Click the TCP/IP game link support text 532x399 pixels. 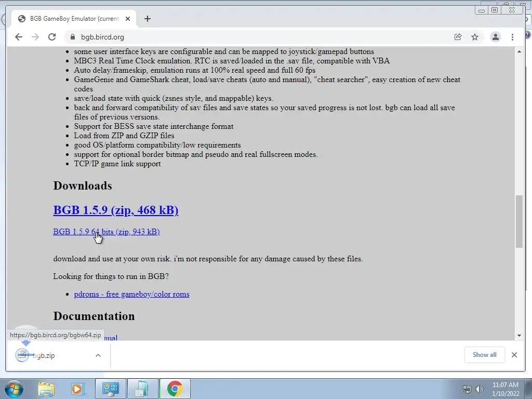click(x=117, y=164)
